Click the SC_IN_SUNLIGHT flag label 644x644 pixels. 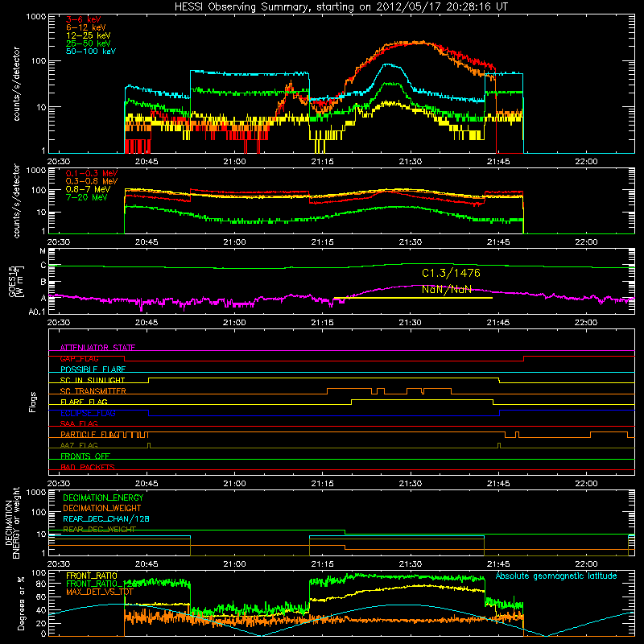click(93, 380)
